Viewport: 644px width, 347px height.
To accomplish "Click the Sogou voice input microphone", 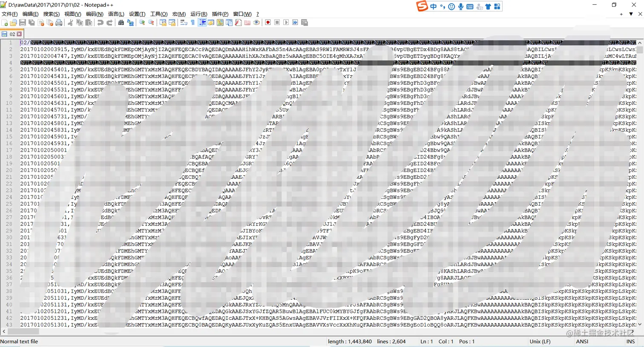I will (461, 6).
